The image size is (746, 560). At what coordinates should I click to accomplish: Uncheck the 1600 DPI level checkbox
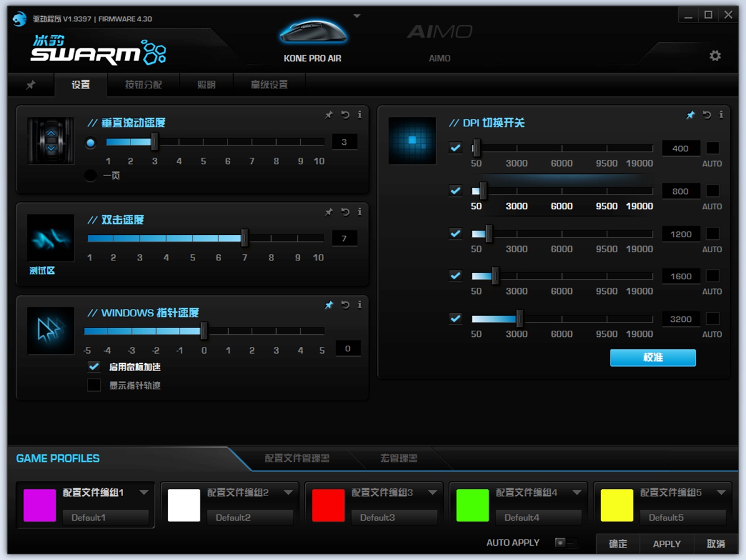[x=456, y=275]
